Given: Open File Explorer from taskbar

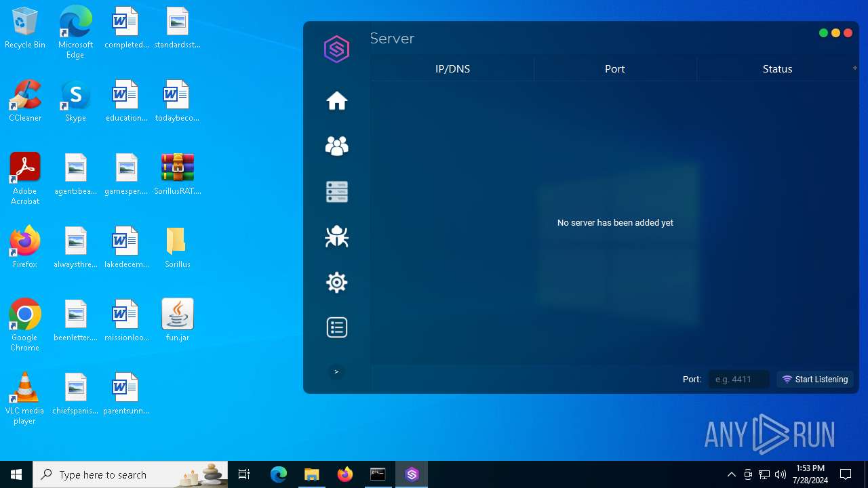Looking at the screenshot, I should 311,474.
